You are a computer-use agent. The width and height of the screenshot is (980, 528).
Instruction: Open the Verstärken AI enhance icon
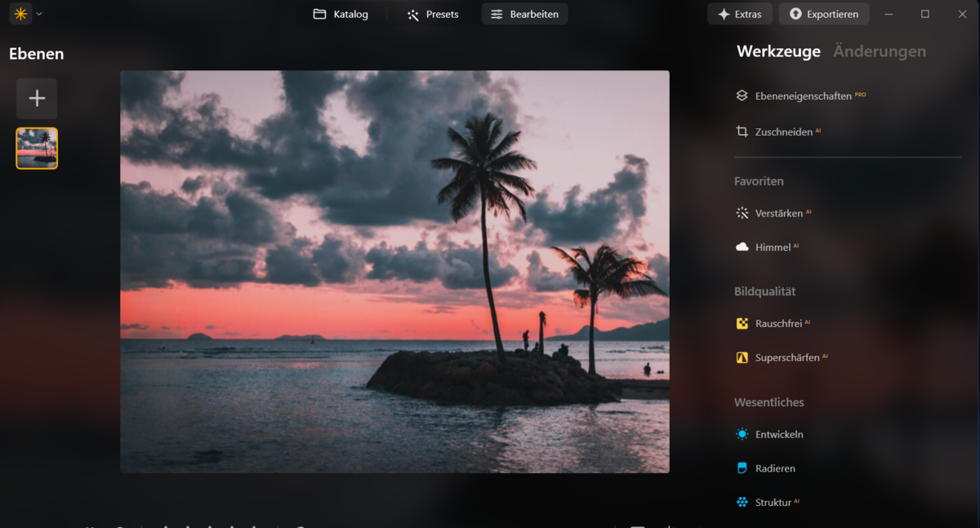coord(742,213)
